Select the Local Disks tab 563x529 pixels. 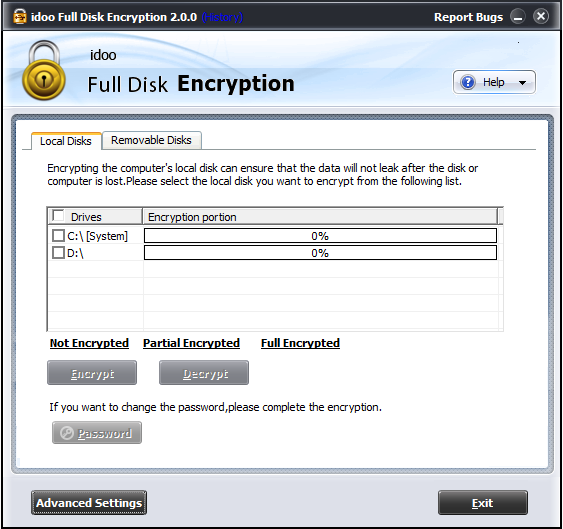click(66, 141)
